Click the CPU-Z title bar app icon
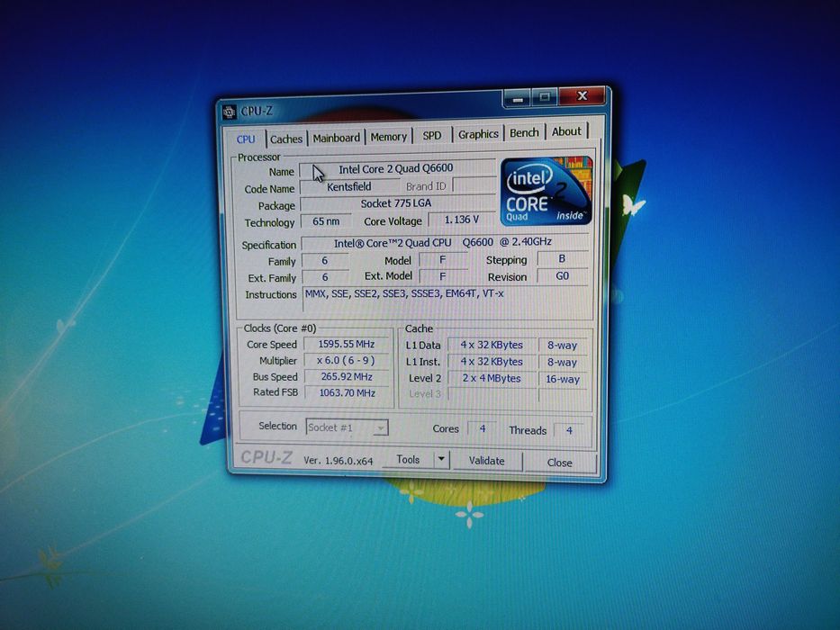840x630 pixels. click(x=229, y=112)
